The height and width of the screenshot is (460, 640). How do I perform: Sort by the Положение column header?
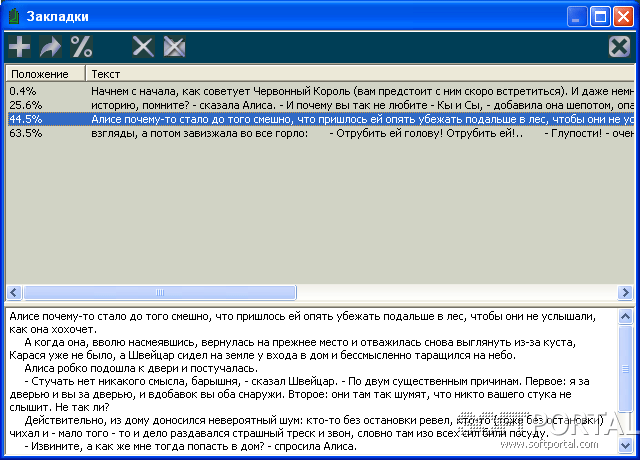(45, 74)
